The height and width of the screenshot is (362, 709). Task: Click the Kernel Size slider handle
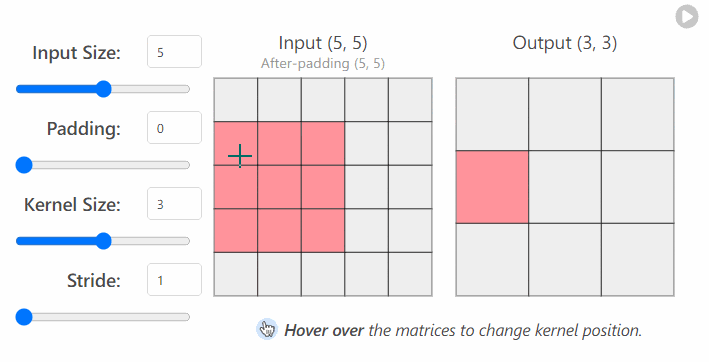[104, 241]
